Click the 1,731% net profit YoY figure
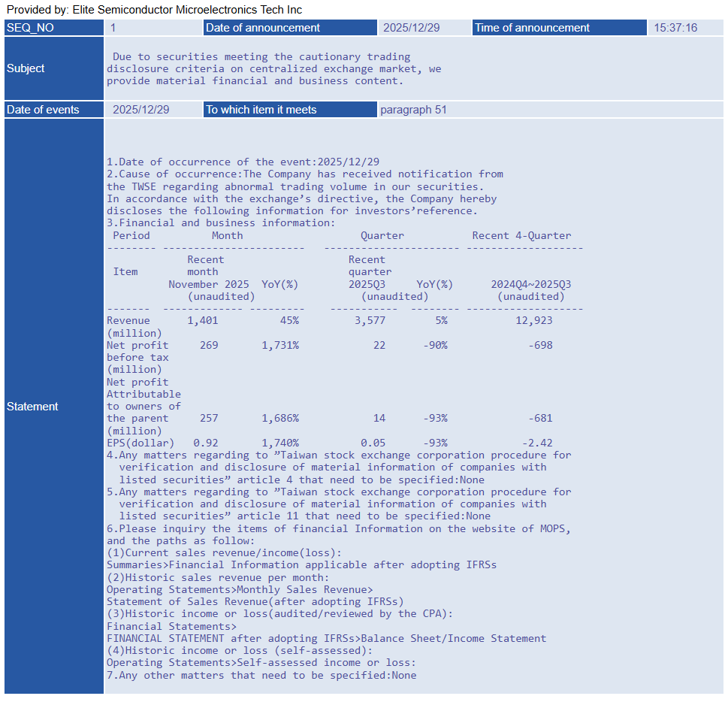728x702 pixels. 280,345
